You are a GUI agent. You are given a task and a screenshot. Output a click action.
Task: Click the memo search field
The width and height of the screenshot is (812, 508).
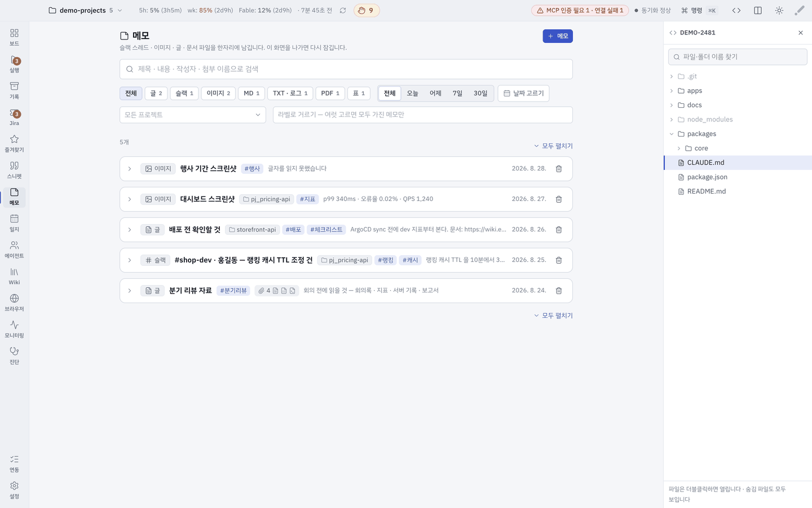[x=346, y=69]
